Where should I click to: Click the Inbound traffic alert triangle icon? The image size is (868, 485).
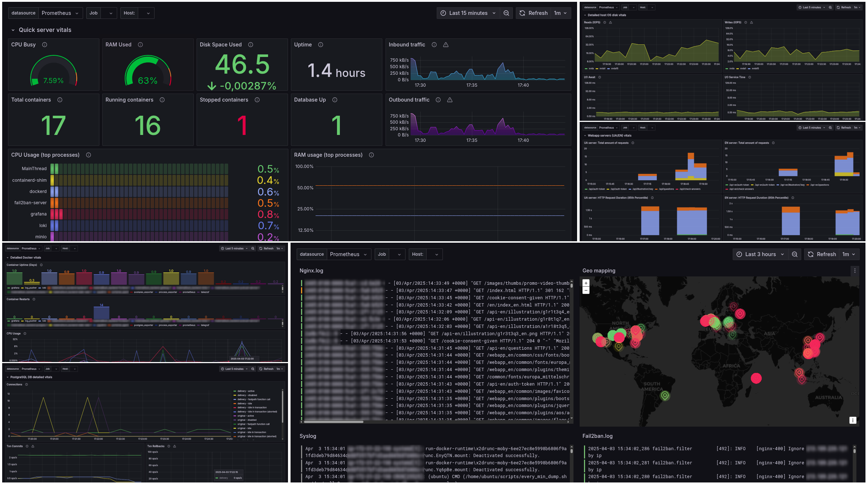pos(446,45)
